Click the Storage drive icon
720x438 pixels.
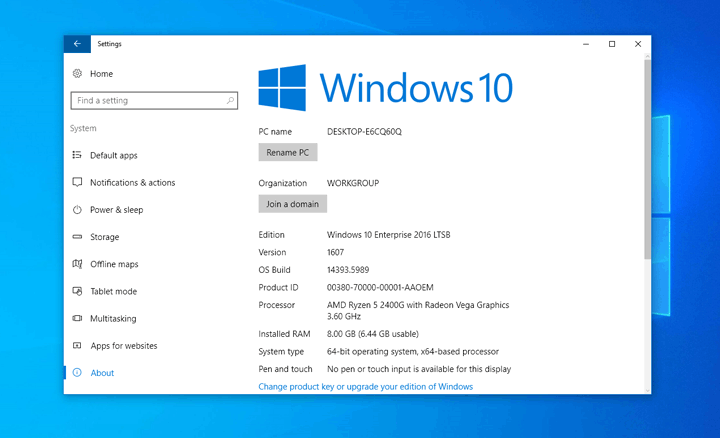[77, 237]
